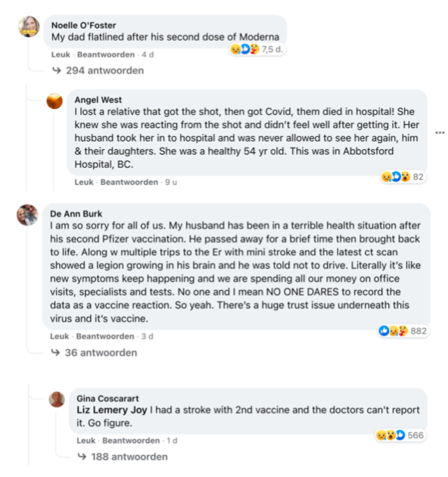This screenshot has width=448, height=477.
Task: Like Noelle O'Foster's comment via Leuk
Action: [x=61, y=55]
